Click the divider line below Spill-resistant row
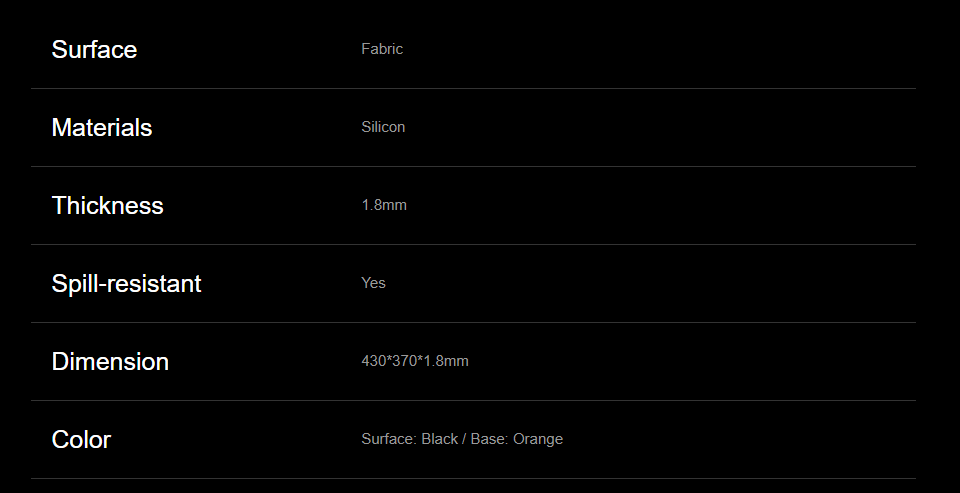This screenshot has width=960, height=493. (473, 322)
